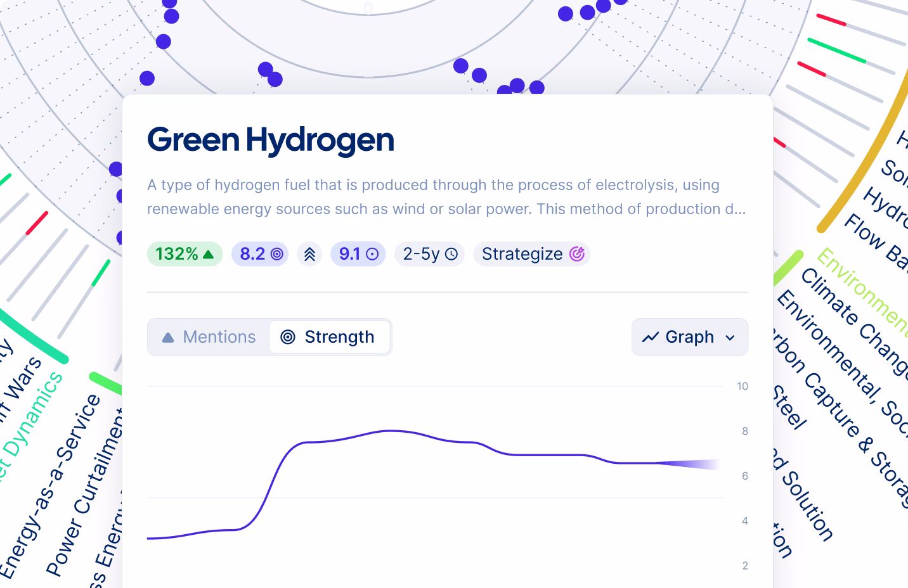Click the target icon beside Strategize
The height and width of the screenshot is (588, 908).
coord(577,254)
